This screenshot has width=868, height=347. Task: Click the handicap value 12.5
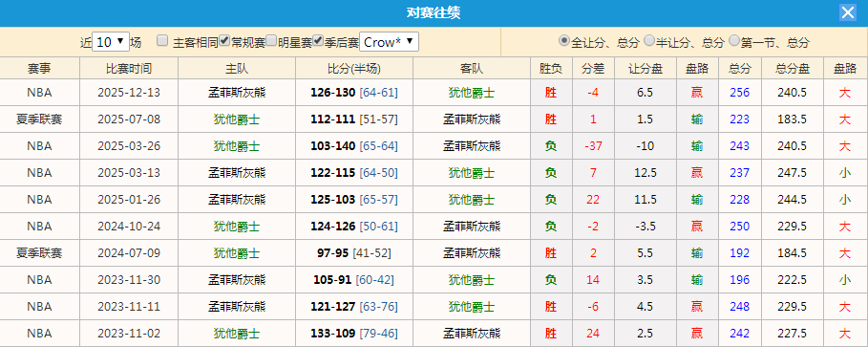coord(646,173)
